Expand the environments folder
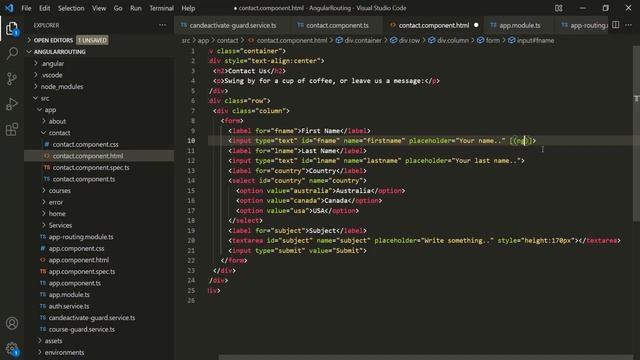 pyautogui.click(x=64, y=352)
